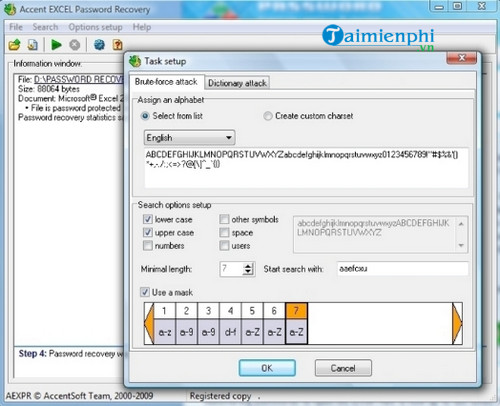Click the document properties toolbar icon
This screenshot has height=406, width=500.
coord(32,44)
